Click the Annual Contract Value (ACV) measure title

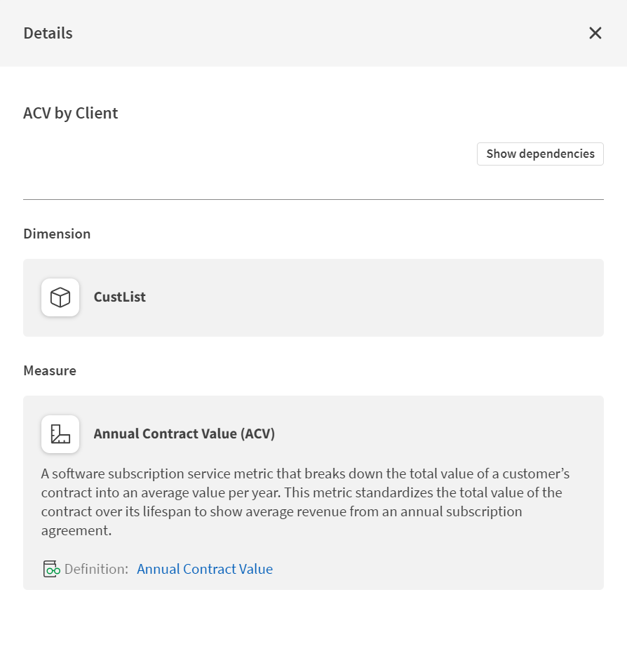tap(184, 434)
